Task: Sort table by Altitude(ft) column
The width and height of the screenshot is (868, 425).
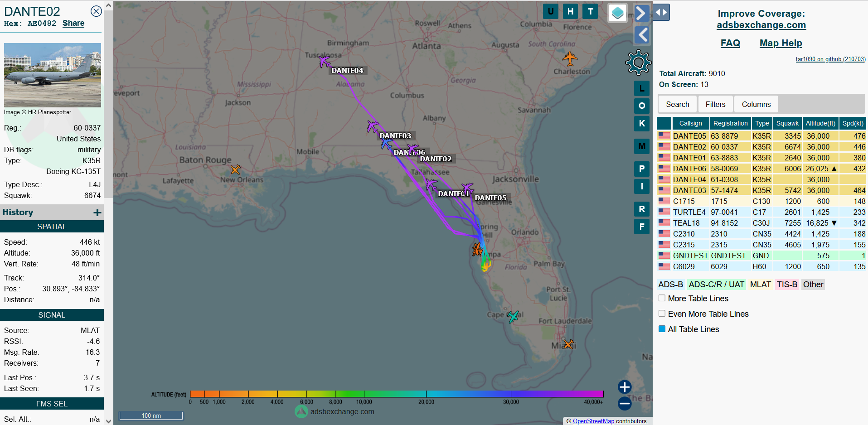Action: tap(820, 123)
